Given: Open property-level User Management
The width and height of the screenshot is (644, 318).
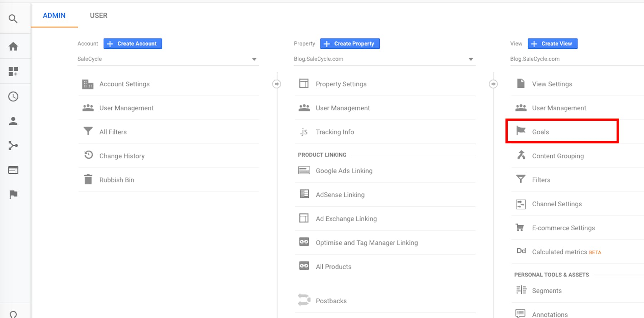Looking at the screenshot, I should pyautogui.click(x=343, y=108).
